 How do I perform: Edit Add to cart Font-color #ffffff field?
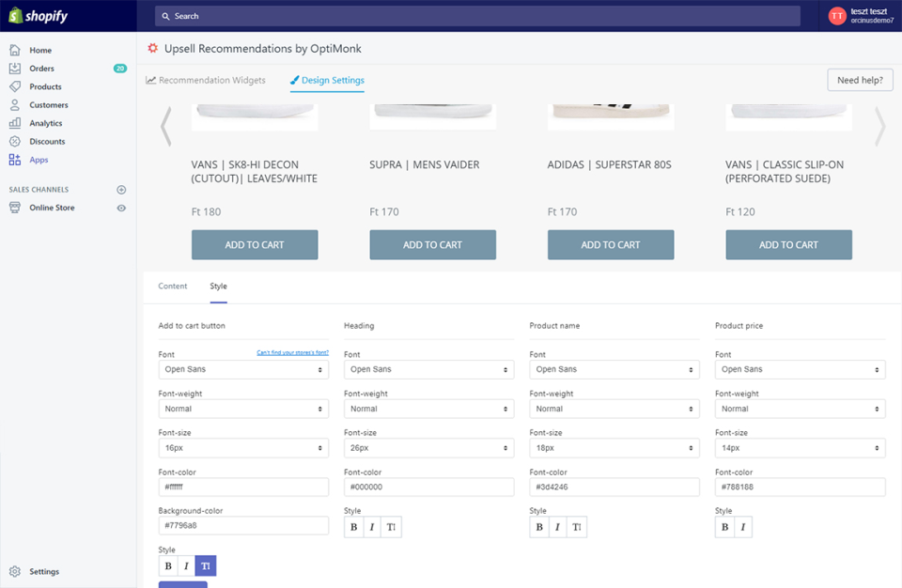(243, 487)
